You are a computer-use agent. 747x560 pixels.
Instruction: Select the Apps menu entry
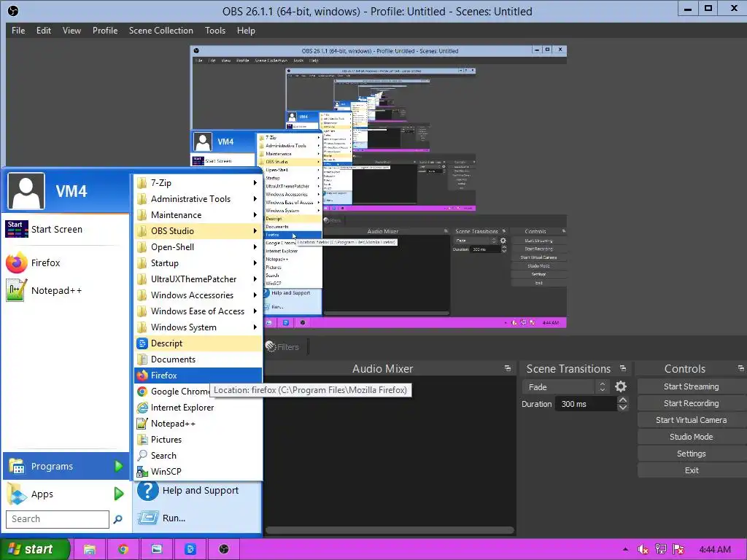pos(66,494)
